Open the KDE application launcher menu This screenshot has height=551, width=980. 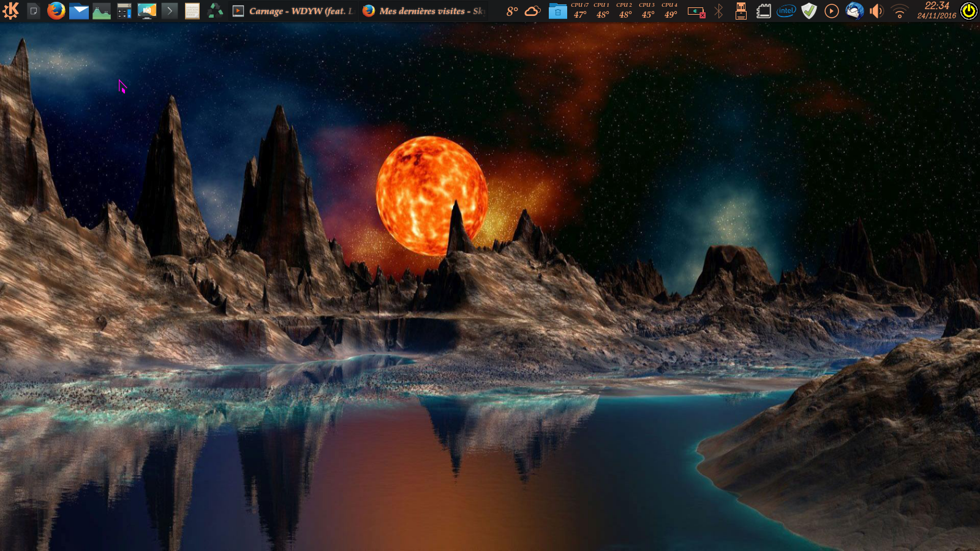coord(11,11)
